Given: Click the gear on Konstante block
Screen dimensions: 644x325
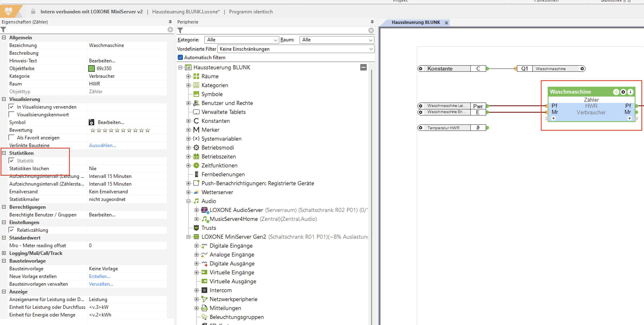Looking at the screenshot, I should pyautogui.click(x=421, y=68).
